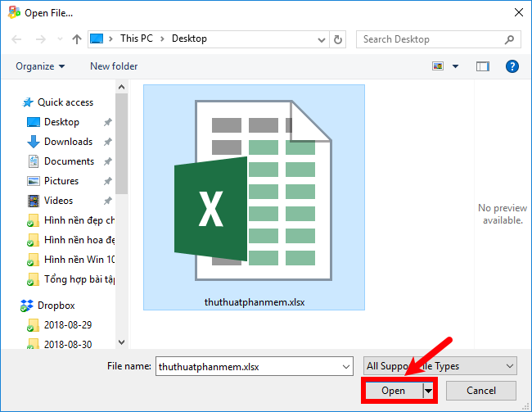
Task: Click the Desktop breadcrumb in address bar
Action: coord(189,38)
